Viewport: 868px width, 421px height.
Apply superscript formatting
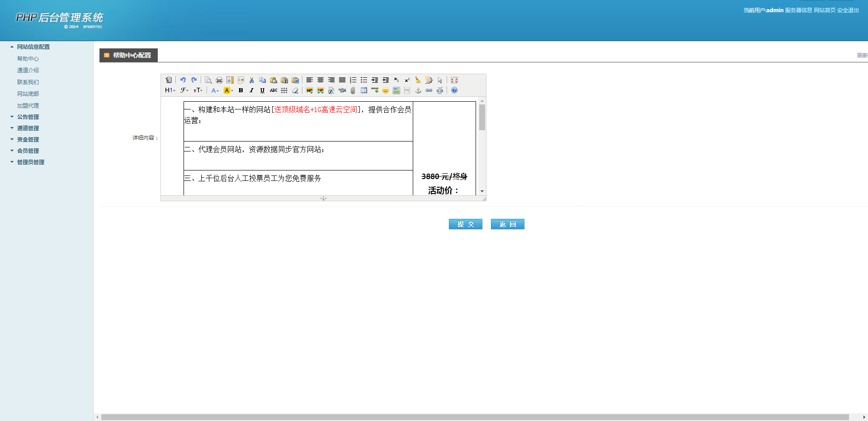(x=407, y=80)
